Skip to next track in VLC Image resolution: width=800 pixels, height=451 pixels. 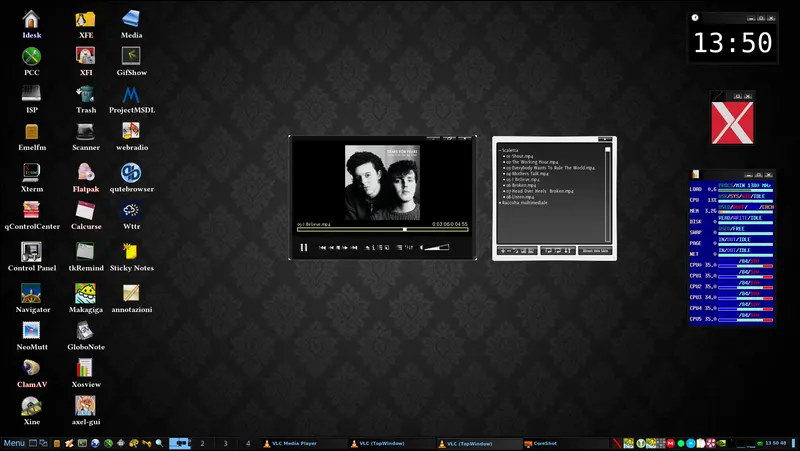click(354, 247)
